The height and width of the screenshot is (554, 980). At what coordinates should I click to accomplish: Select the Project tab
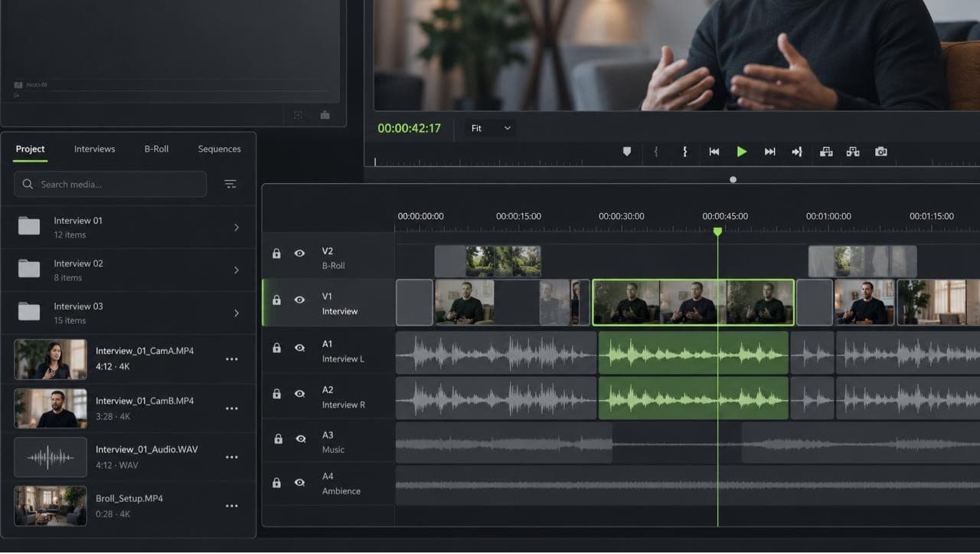(x=31, y=149)
